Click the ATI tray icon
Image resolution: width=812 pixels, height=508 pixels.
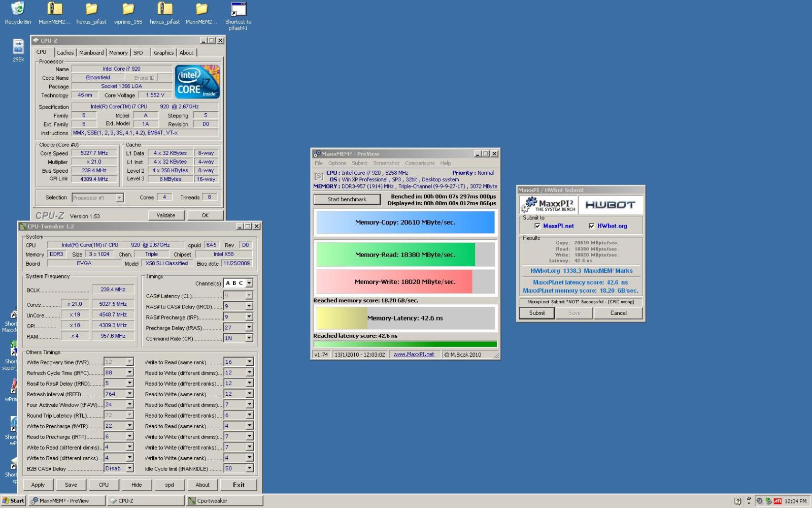(777, 501)
